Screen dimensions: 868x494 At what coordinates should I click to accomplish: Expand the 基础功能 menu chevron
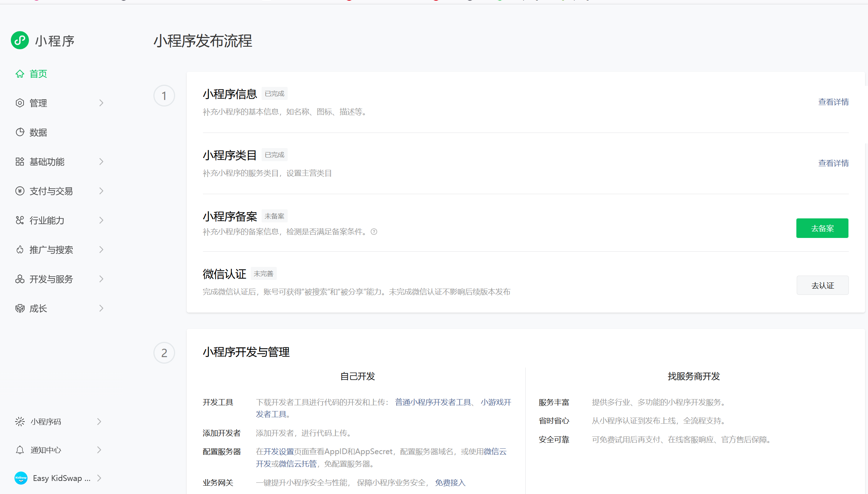click(101, 162)
